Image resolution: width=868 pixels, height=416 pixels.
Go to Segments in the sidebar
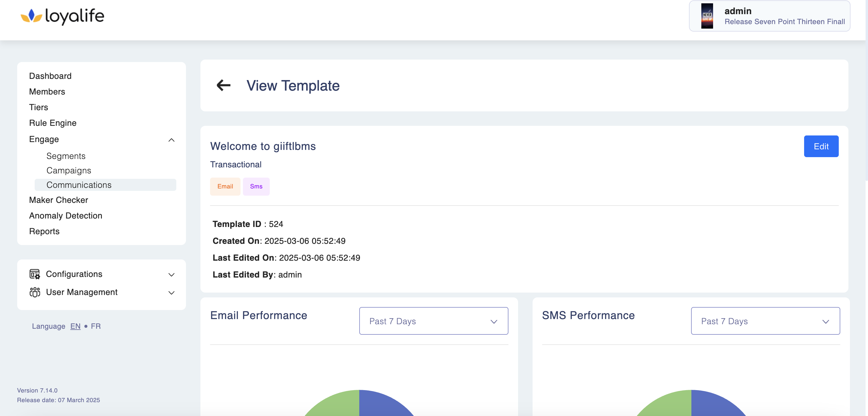click(66, 156)
